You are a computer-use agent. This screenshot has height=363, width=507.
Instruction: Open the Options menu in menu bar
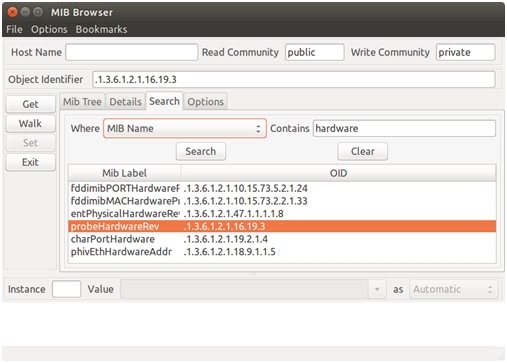point(49,29)
